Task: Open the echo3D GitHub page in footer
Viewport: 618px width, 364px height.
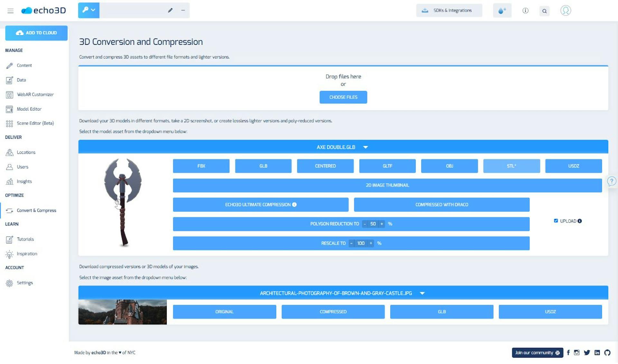Action: tap(607, 352)
